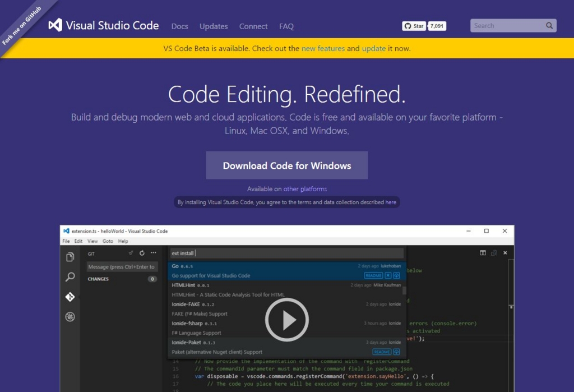The width and height of the screenshot is (574, 392).
Task: Select the Ionide-Paket 0.1.3 extension entry
Action: [286, 347]
